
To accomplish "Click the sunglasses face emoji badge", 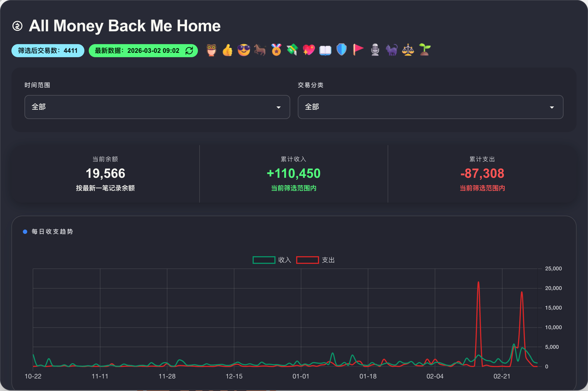I will click(244, 50).
